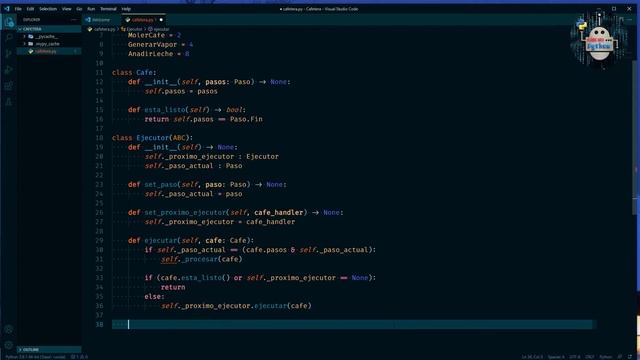Switch to the Welcome tab

pos(100,20)
